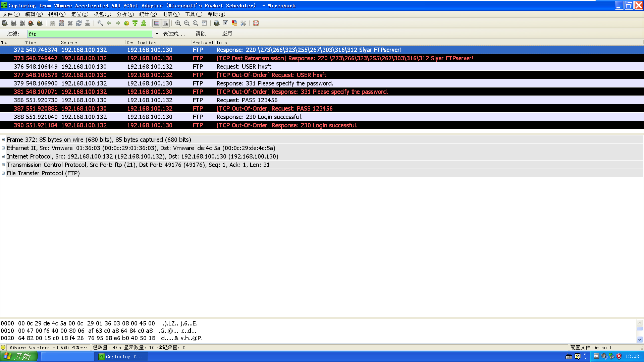Click the preferences tools icon
This screenshot has height=362, width=644.
[x=243, y=23]
